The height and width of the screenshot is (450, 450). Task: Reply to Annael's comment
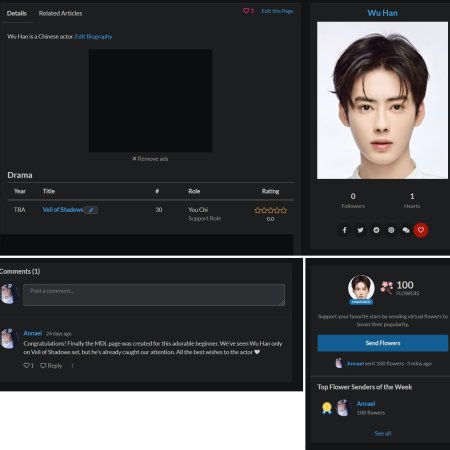pyautogui.click(x=51, y=366)
